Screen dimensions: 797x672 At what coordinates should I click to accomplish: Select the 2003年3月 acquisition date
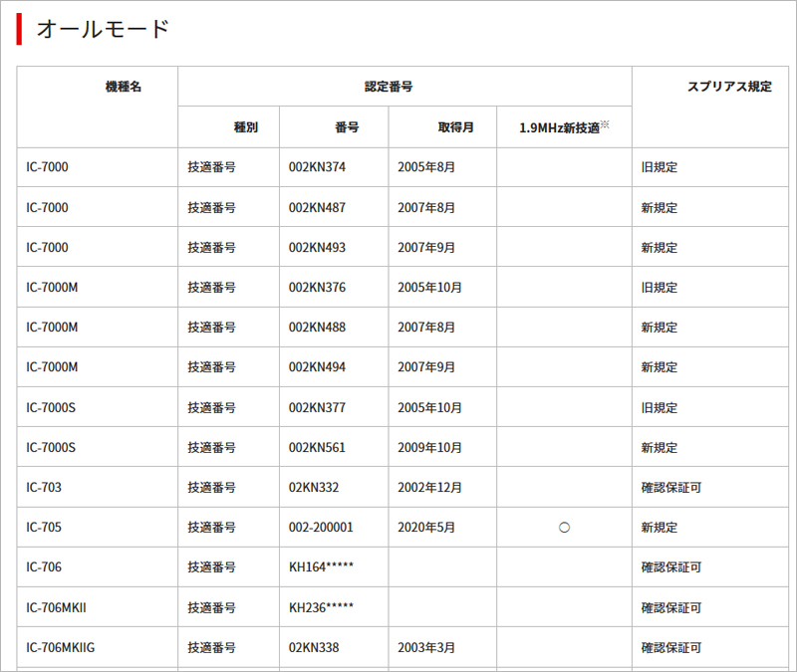click(426, 648)
